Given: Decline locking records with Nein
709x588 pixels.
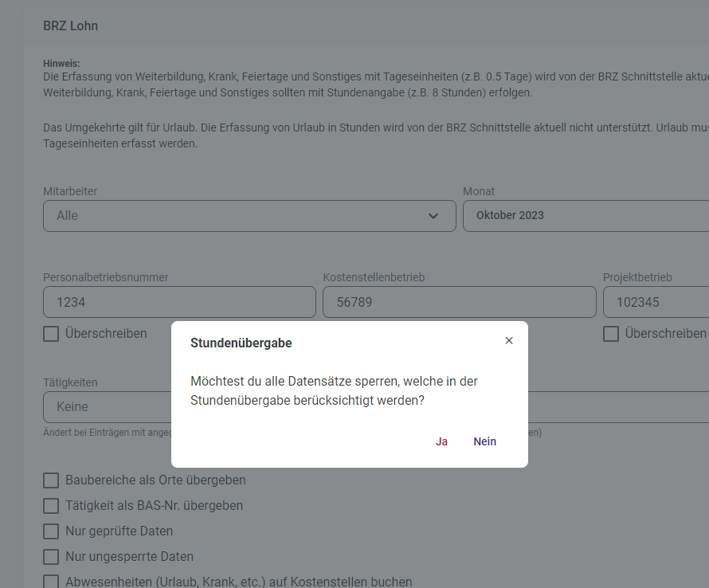Looking at the screenshot, I should pos(484,441).
